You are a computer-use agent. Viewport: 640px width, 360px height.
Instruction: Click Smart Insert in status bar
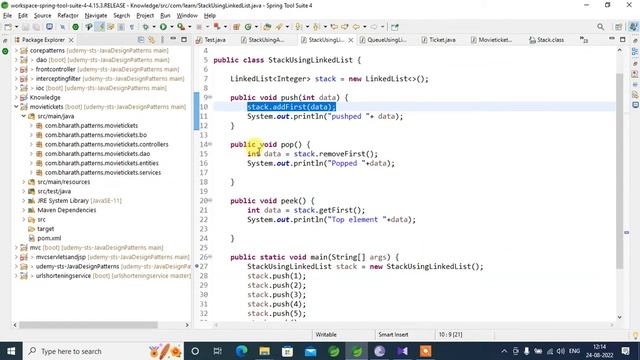tap(393, 334)
